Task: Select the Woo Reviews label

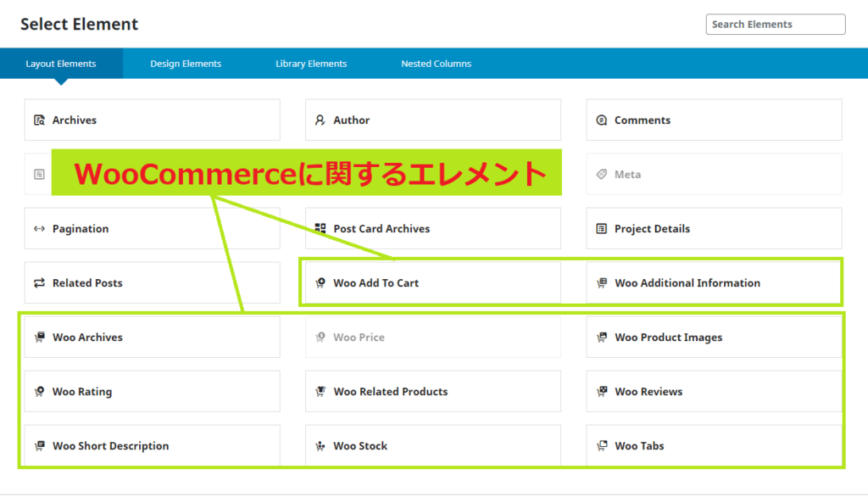Action: point(648,392)
